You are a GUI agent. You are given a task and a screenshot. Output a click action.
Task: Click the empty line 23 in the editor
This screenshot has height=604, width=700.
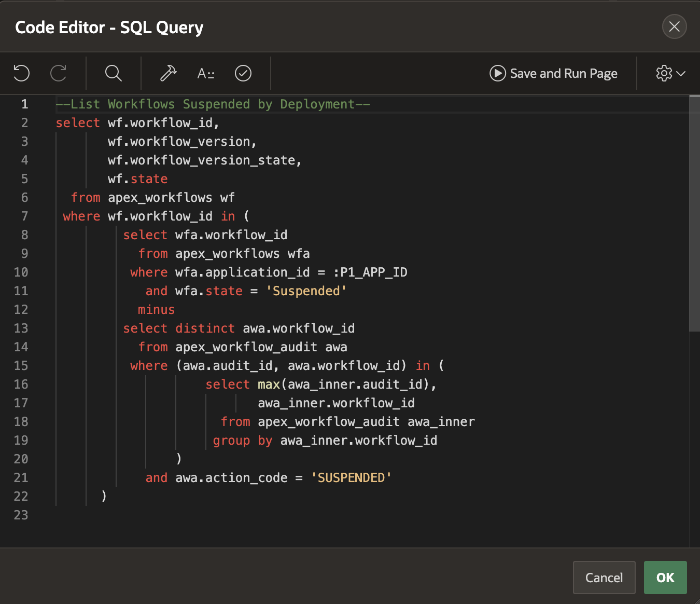click(372, 515)
